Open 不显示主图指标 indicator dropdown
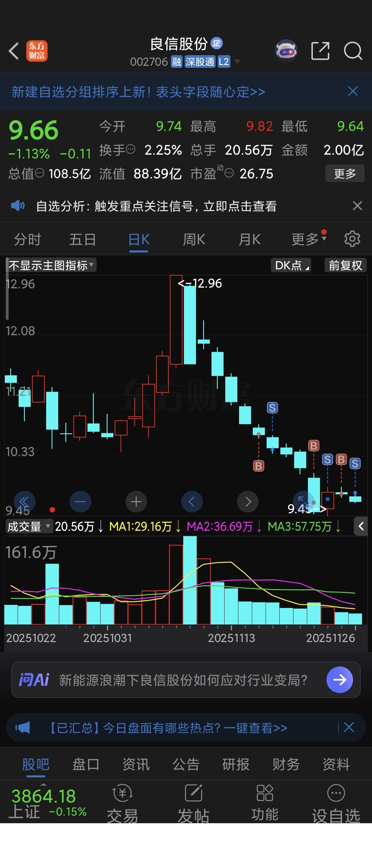The image size is (372, 868). (51, 265)
